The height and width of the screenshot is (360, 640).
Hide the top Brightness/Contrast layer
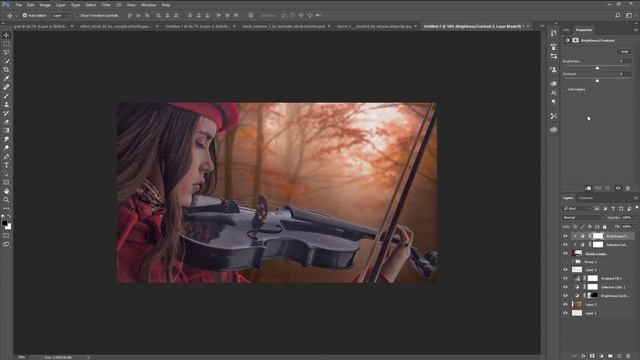coord(565,236)
